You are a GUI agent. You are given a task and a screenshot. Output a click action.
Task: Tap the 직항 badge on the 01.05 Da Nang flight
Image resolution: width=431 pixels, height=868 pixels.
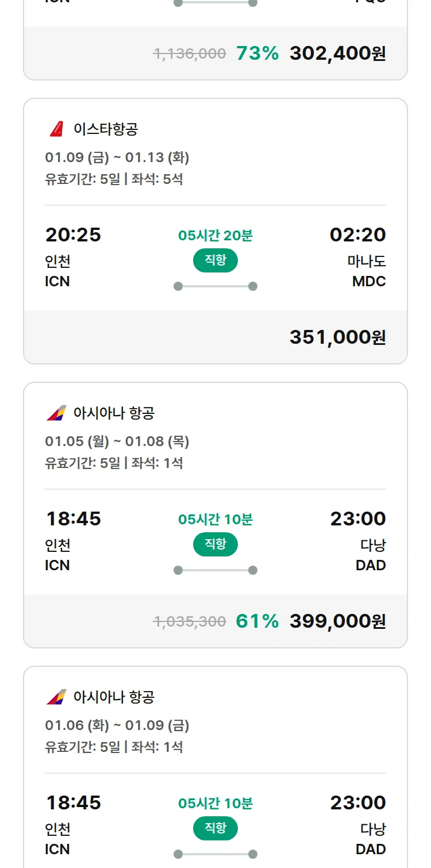point(215,544)
